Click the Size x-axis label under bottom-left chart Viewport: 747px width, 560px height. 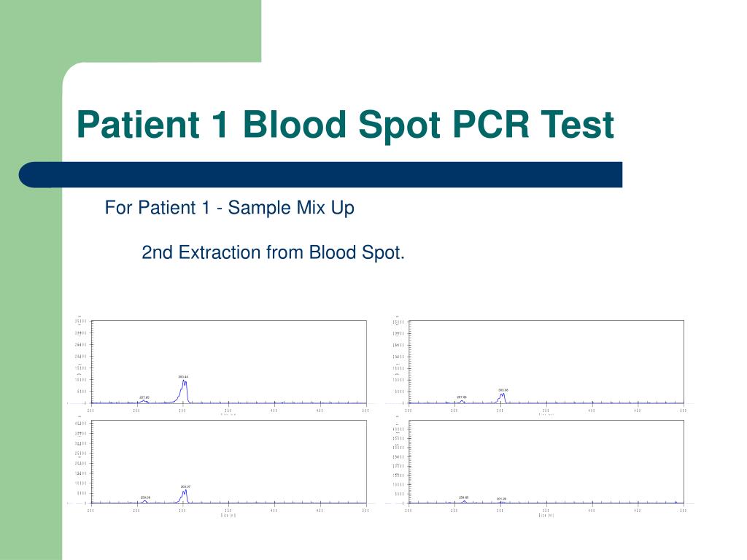pyautogui.click(x=228, y=516)
